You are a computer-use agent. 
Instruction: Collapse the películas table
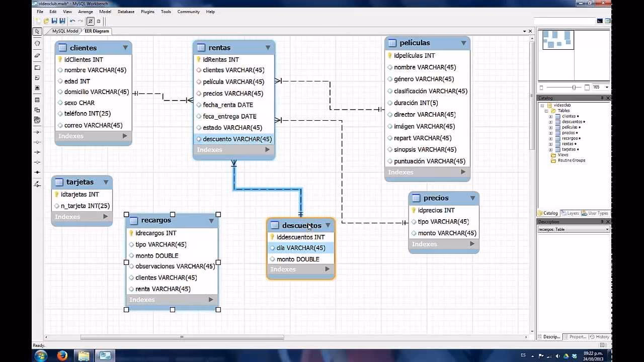click(464, 43)
